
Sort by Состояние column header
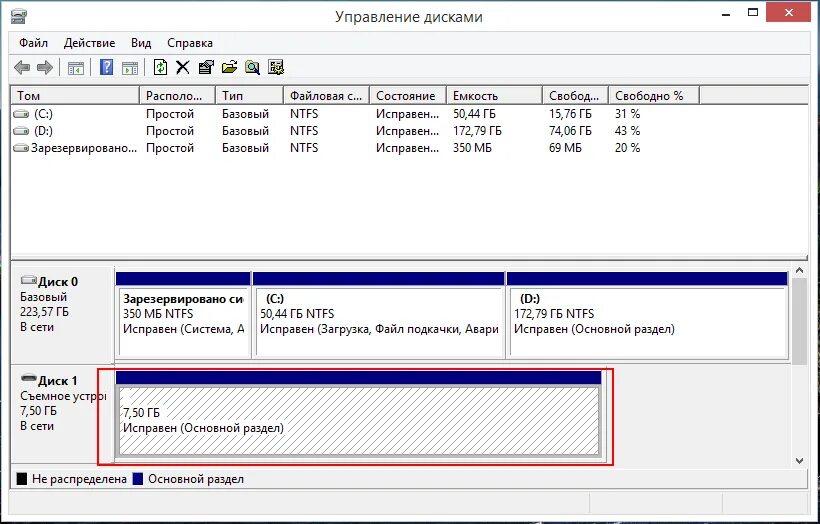(x=408, y=96)
